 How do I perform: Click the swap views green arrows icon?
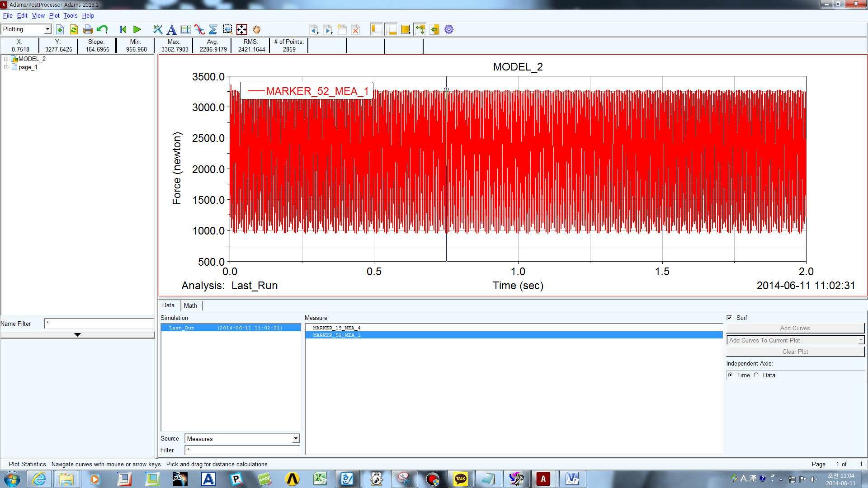pos(420,30)
